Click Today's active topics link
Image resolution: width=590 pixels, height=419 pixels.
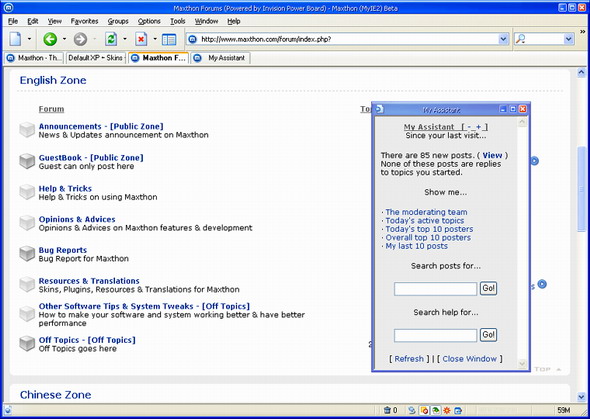point(425,220)
